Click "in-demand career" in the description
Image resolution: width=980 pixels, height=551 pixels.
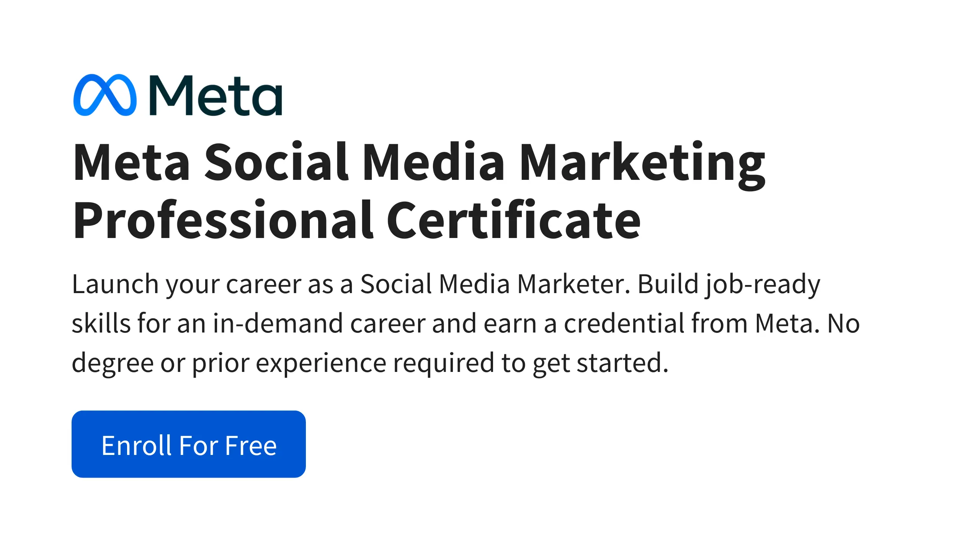pos(319,324)
